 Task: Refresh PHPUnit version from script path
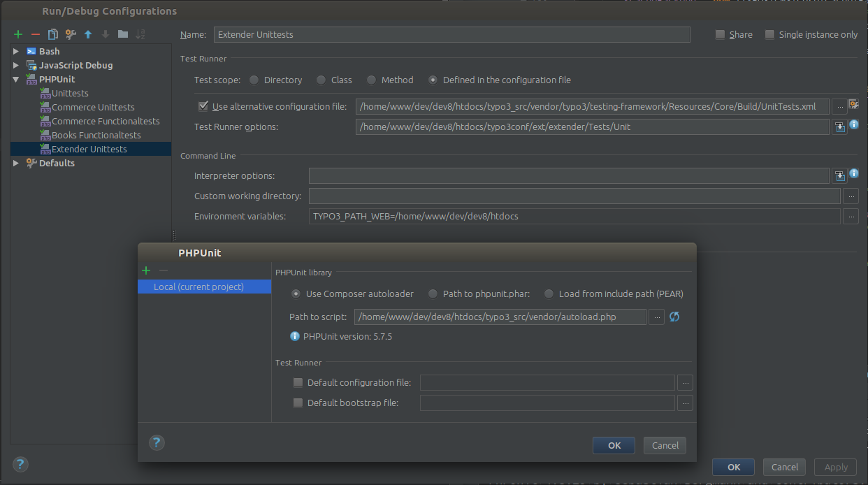[x=674, y=317]
